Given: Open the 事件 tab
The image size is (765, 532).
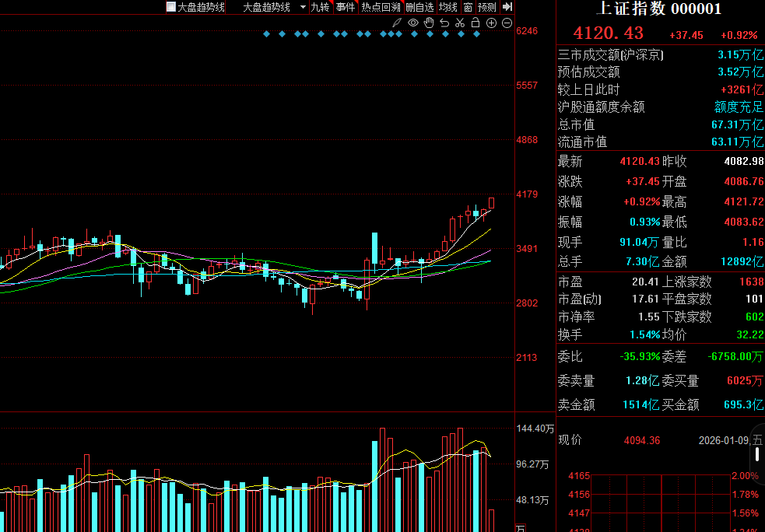Looking at the screenshot, I should (x=346, y=7).
